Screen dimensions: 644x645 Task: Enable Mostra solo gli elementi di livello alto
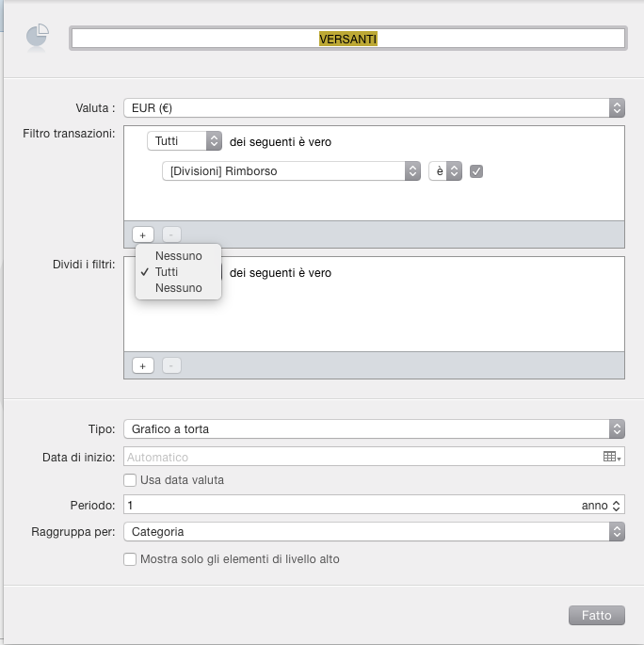pyautogui.click(x=131, y=559)
